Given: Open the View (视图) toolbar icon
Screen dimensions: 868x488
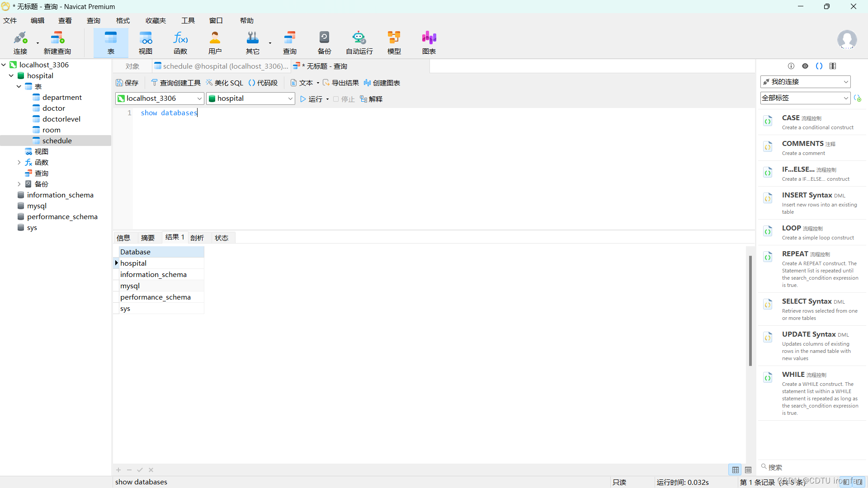Looking at the screenshot, I should (x=146, y=43).
